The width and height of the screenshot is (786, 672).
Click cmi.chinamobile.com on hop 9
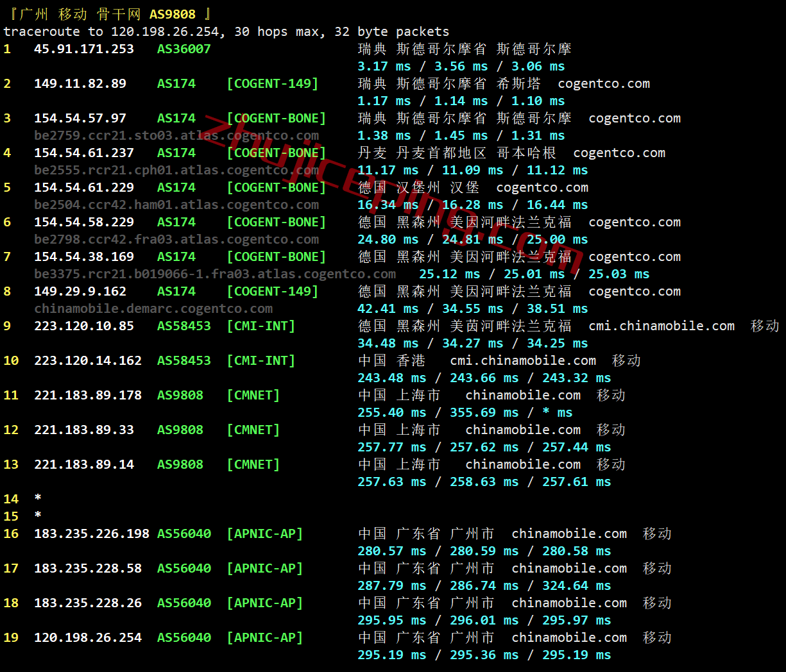point(662,326)
